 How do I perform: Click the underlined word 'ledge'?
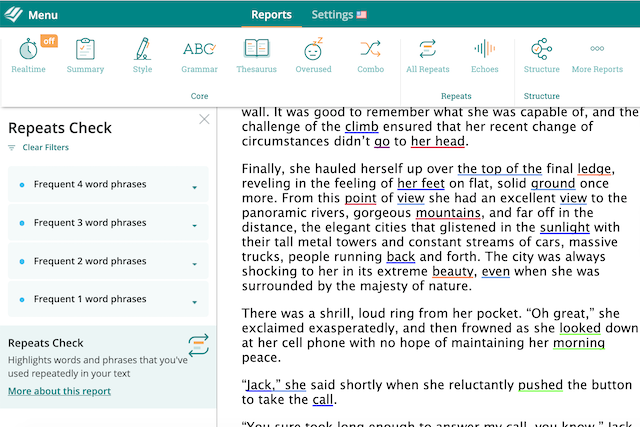[594, 169]
